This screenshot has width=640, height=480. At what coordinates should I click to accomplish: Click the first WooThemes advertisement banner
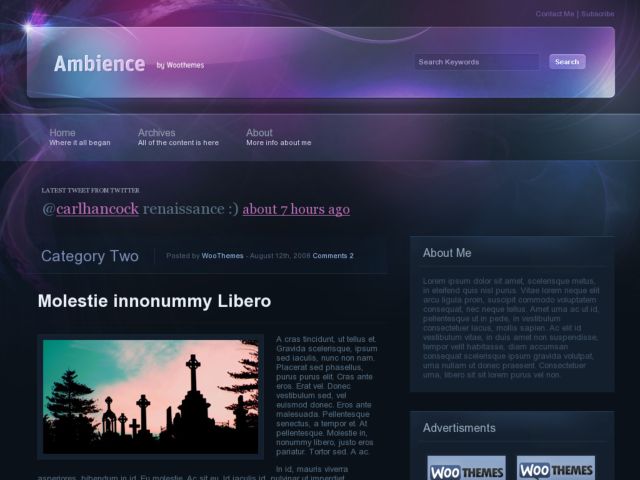pyautogui.click(x=466, y=468)
